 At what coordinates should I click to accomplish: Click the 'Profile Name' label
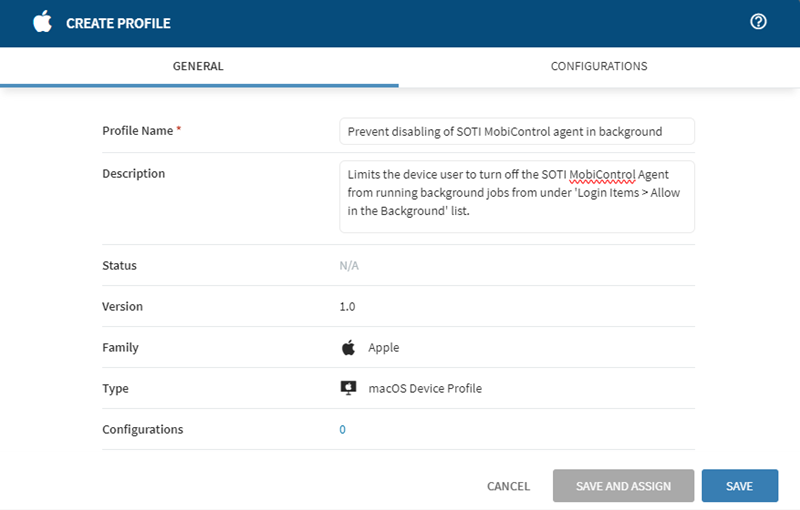point(138,131)
